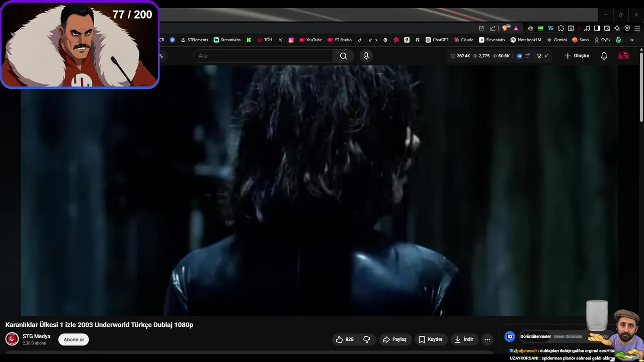
Task: Open the three-dot more actions menu
Action: [x=487, y=339]
